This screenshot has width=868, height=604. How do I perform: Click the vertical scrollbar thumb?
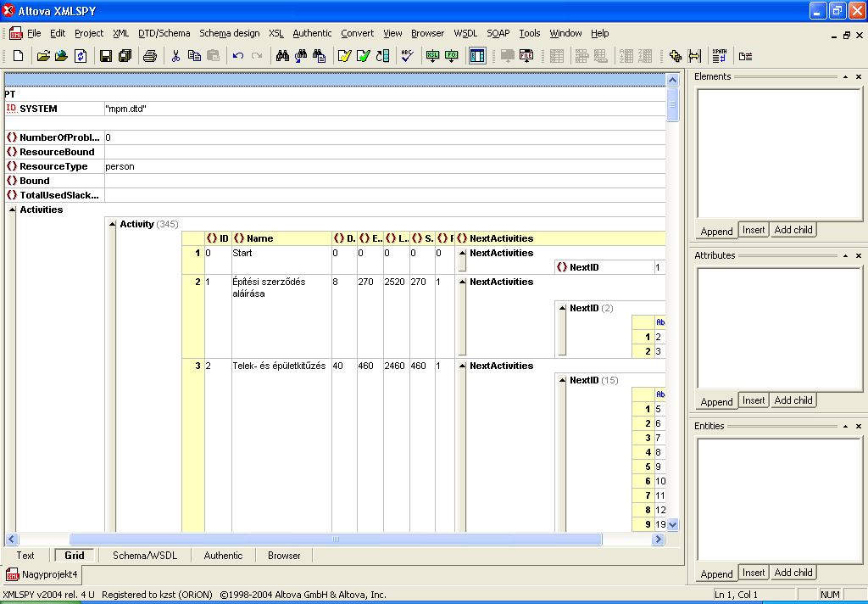coord(672,104)
